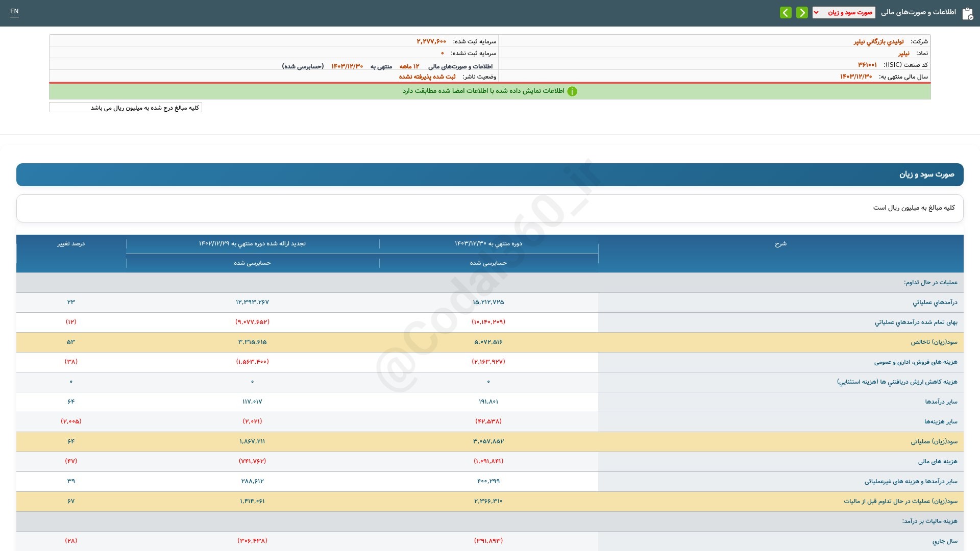Viewport: 980px width, 551px height.
Task: Click gross profit value ۵,۰۷۲,۵۱۶
Action: pyautogui.click(x=488, y=342)
